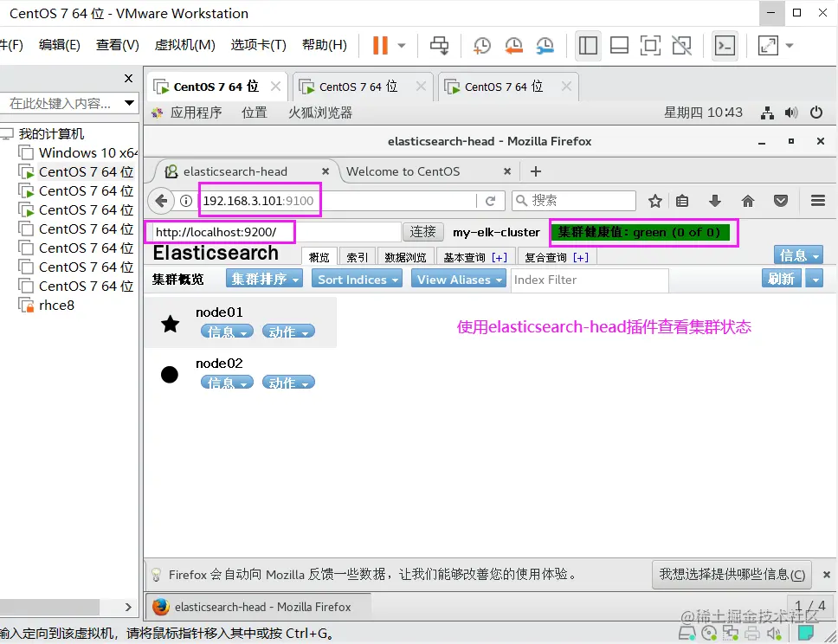Select 我的计算机 in the library tree
838x644 pixels.
(x=44, y=133)
